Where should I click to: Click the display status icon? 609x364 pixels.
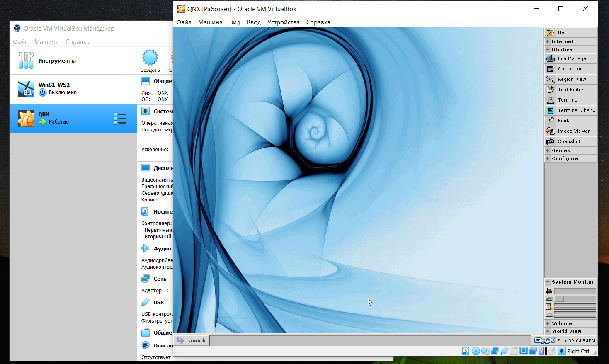(524, 351)
